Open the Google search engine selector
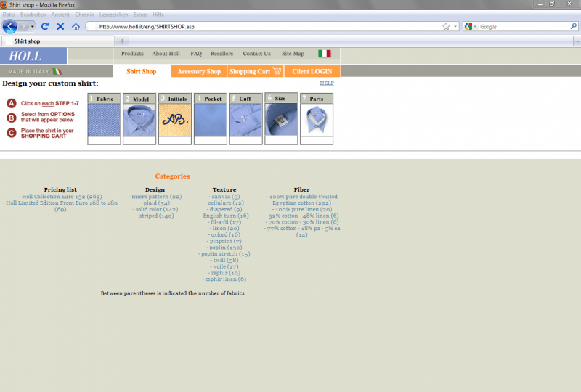This screenshot has height=392, width=581. [470, 26]
